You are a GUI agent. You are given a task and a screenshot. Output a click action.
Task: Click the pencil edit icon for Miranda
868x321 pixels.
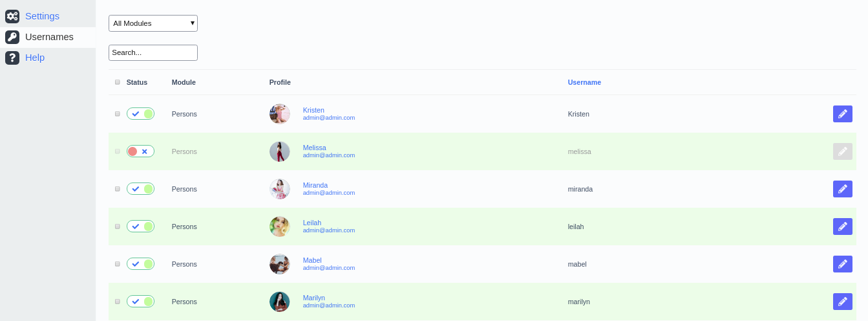[x=842, y=189]
